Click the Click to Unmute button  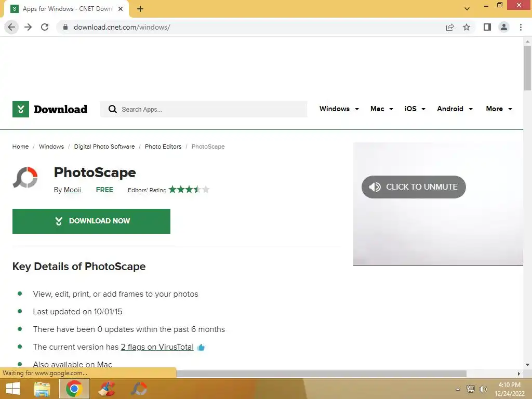(x=414, y=187)
